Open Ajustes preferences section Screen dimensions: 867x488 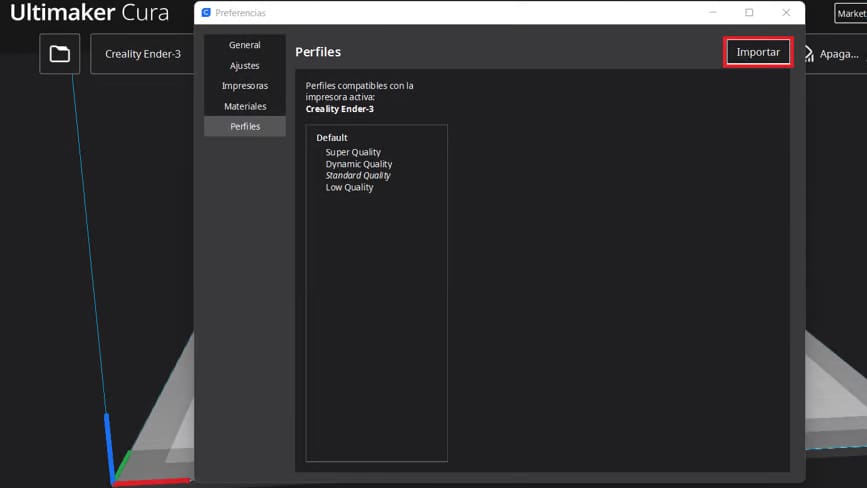(x=245, y=65)
